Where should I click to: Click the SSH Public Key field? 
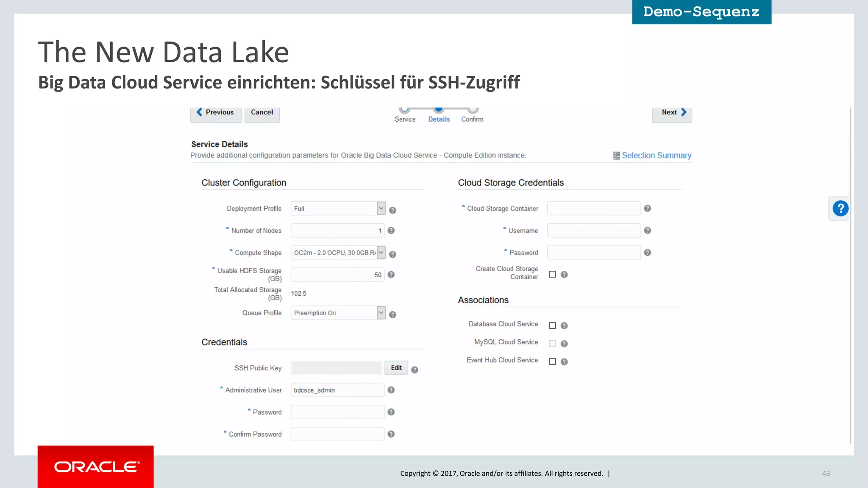(x=336, y=368)
